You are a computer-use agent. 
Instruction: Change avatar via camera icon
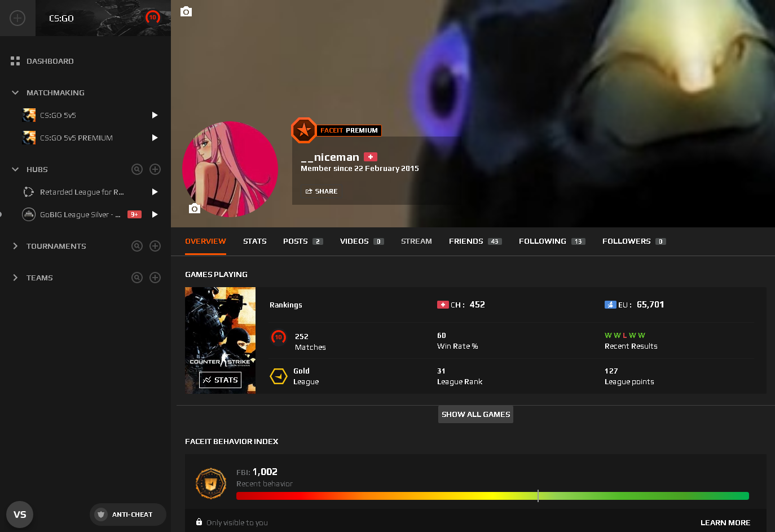195,209
